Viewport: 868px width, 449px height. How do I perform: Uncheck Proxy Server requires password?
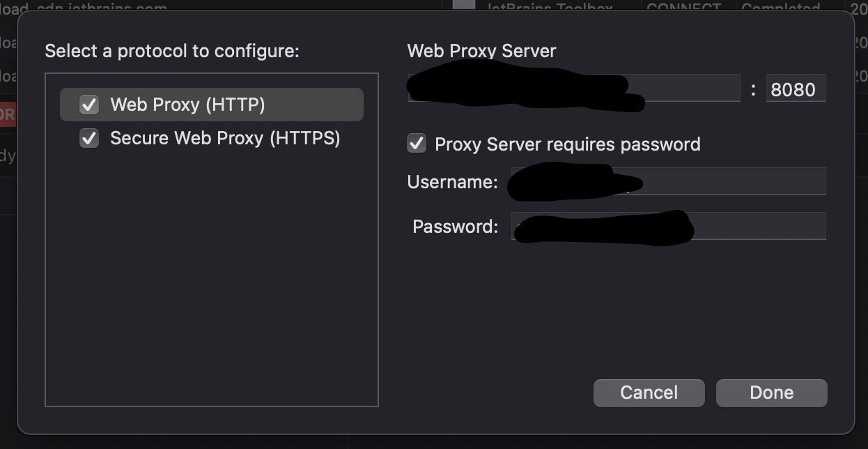coord(416,144)
